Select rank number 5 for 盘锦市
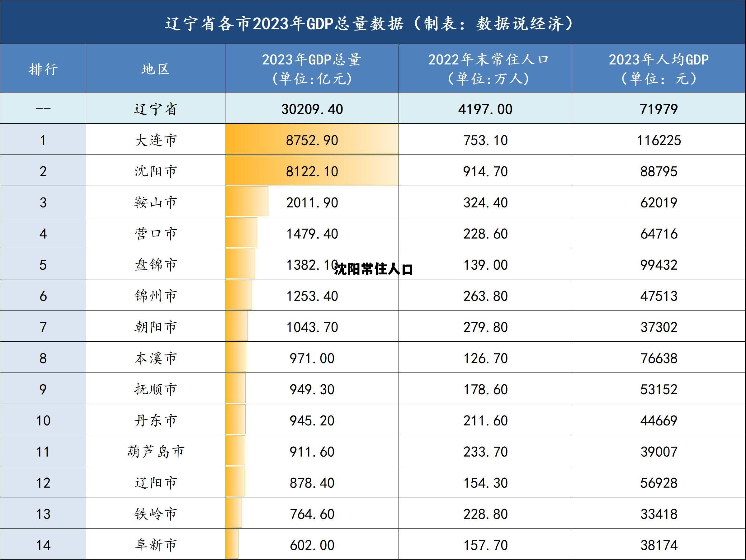 pos(43,265)
